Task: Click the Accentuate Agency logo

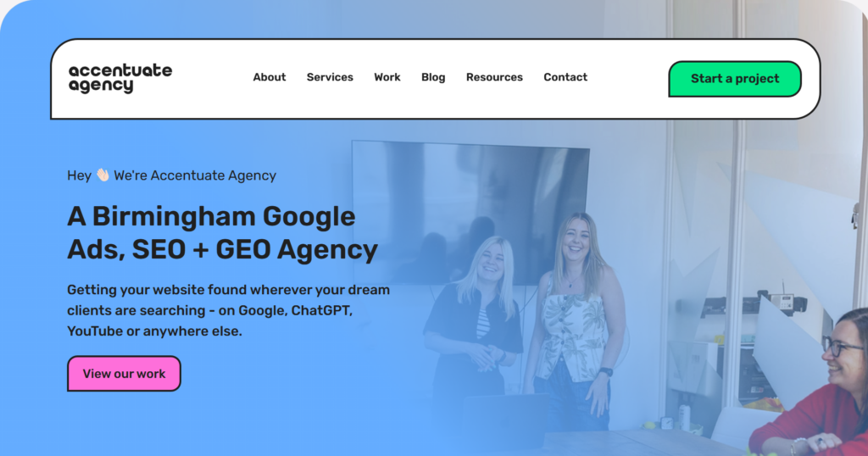Action: tap(120, 79)
